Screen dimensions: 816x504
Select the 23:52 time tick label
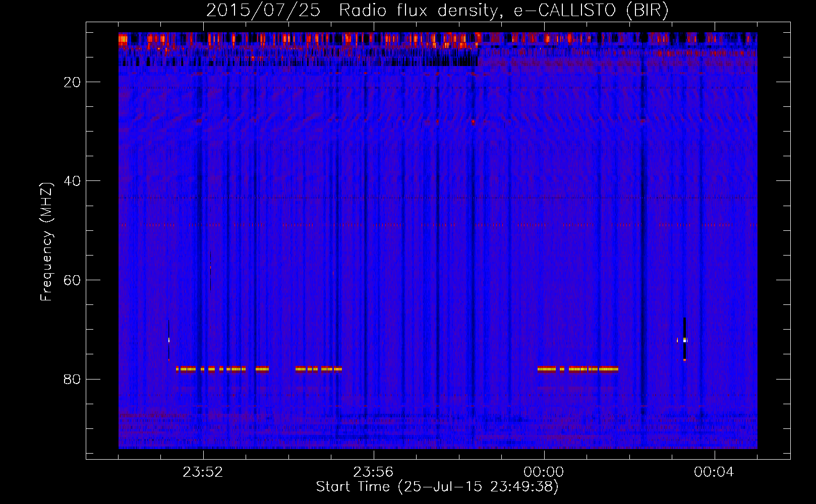[x=203, y=472]
